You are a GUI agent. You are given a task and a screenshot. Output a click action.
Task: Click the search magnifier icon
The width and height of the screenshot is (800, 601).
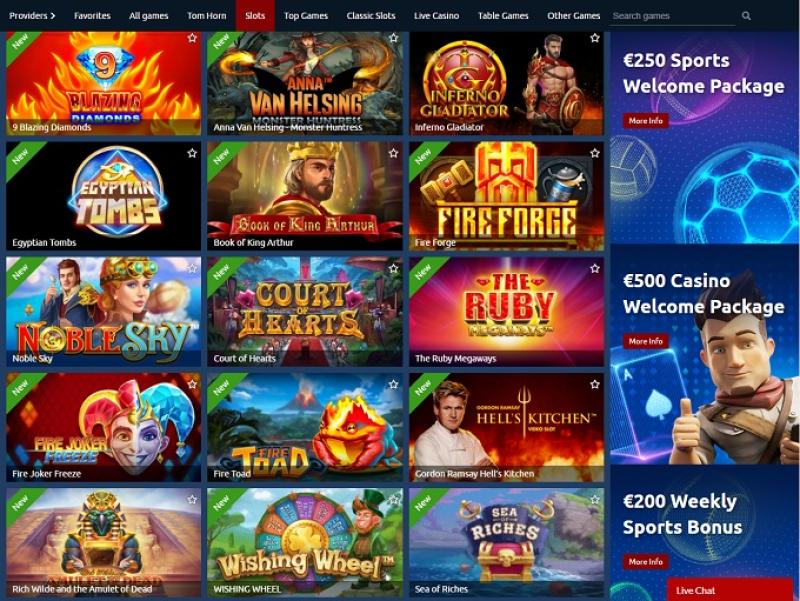tap(746, 16)
